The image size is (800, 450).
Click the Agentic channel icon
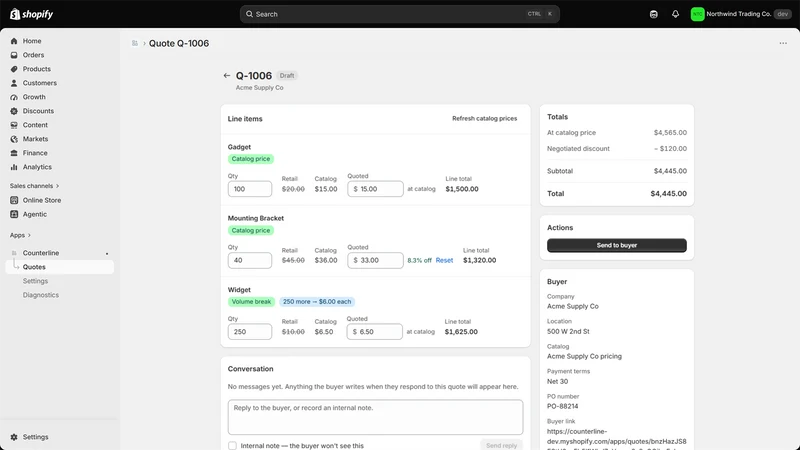click(14, 214)
